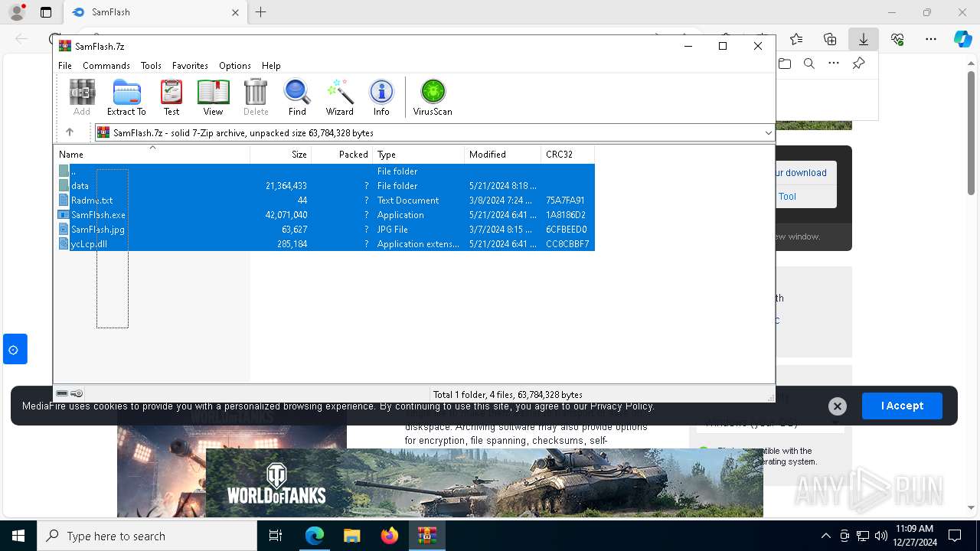Click WinRAR icon on taskbar

pos(427,536)
